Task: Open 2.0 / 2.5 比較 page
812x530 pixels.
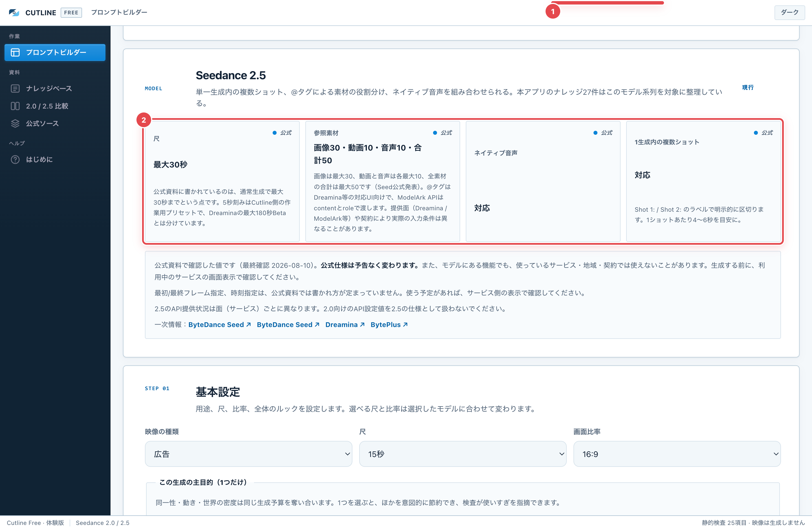Action: [55, 106]
